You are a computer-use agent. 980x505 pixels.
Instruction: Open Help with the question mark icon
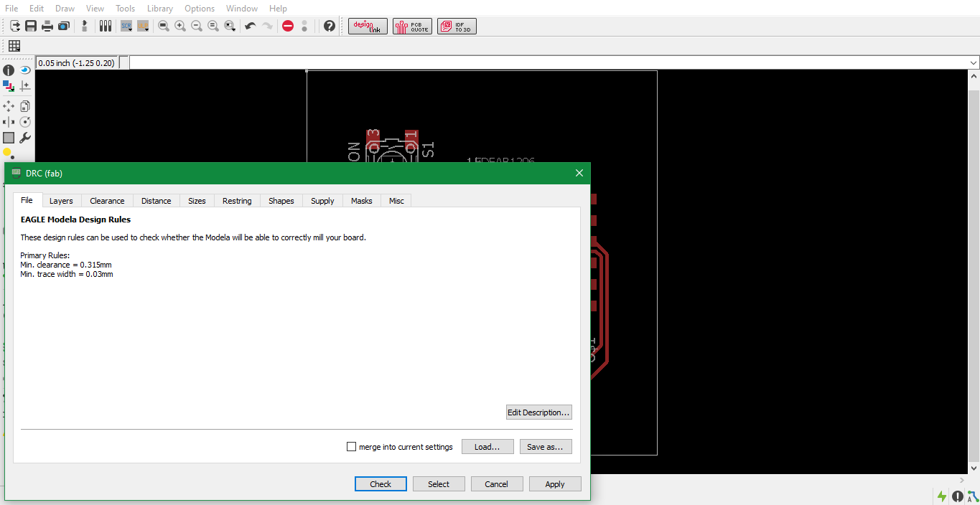click(330, 26)
